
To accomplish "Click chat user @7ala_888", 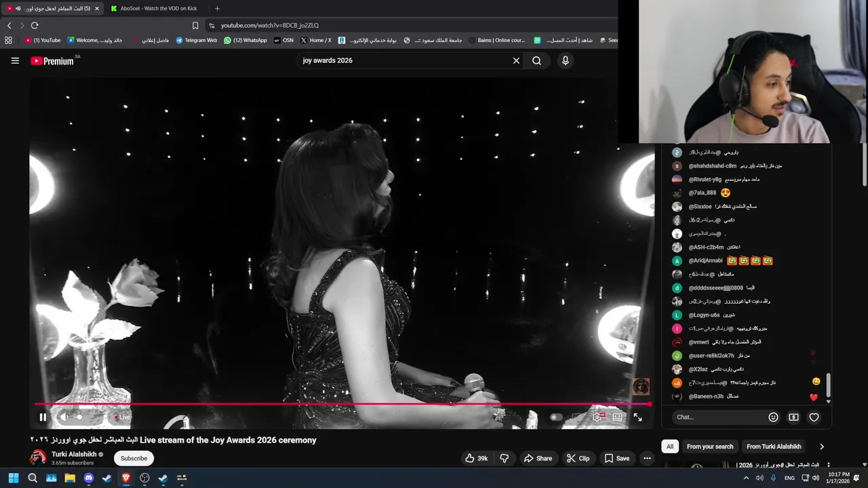I will [702, 193].
